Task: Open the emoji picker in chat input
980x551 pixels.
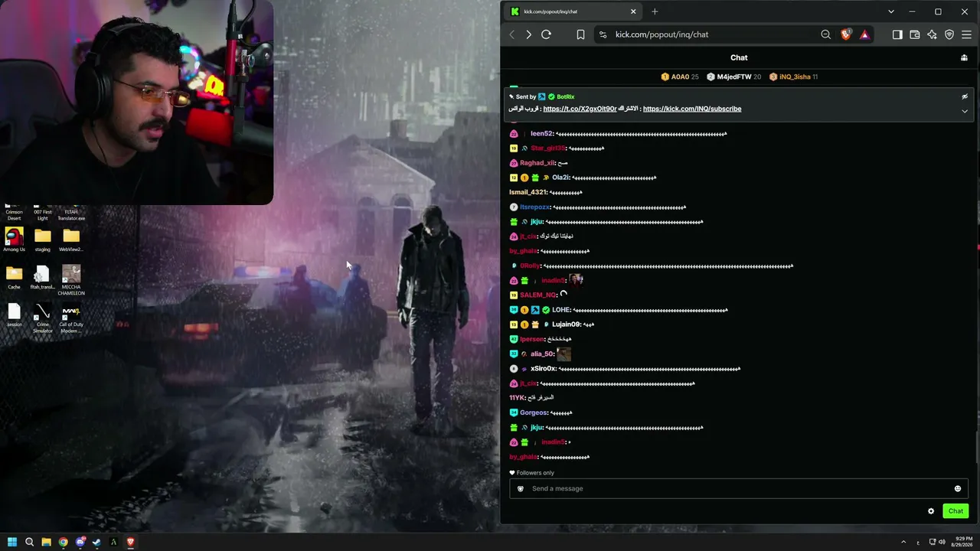Action: click(x=957, y=488)
